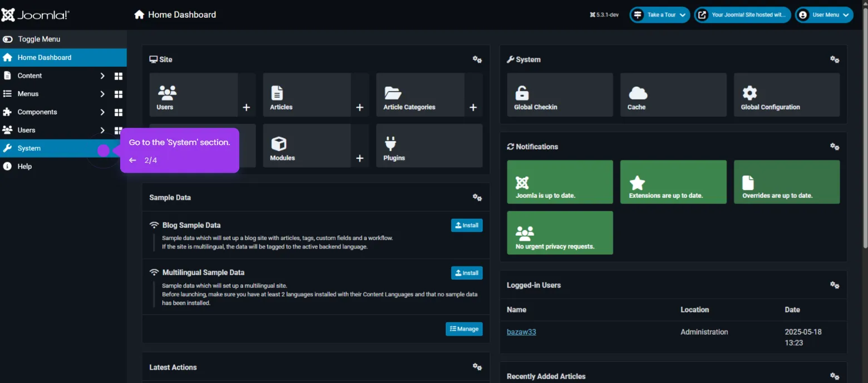This screenshot has width=868, height=383.
Task: Expand the Menus chevron
Action: pos(102,94)
